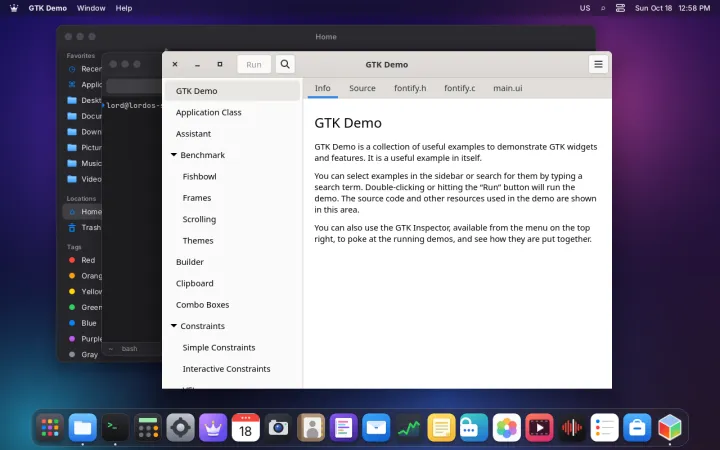Open the Calendar icon in dock
Screen dimensions: 720x450
tap(246, 428)
